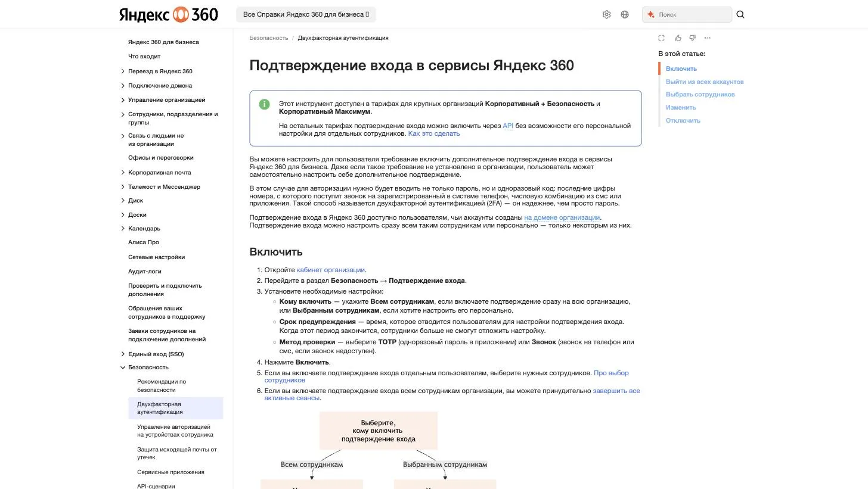Viewport: 868px width, 489px height.
Task: Open the Что входит sidebar item
Action: point(144,57)
